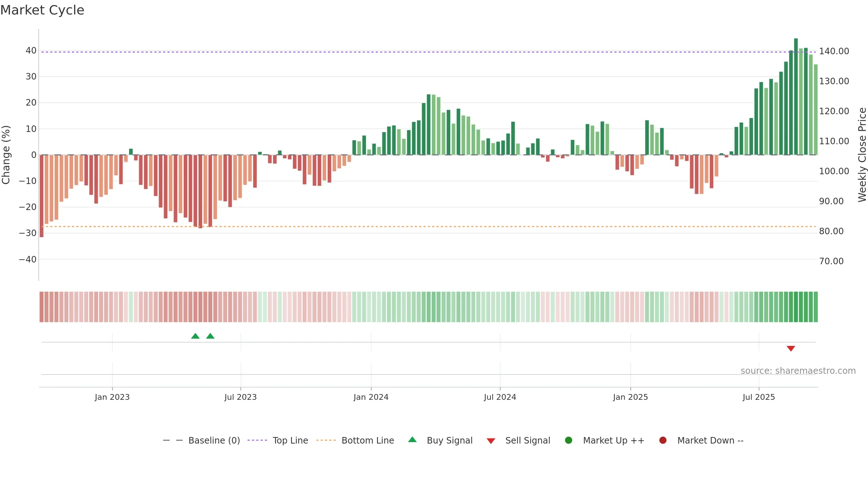Click the darkest green heat strip cell at right end
Screen dimensions: 868x488
tap(796, 307)
